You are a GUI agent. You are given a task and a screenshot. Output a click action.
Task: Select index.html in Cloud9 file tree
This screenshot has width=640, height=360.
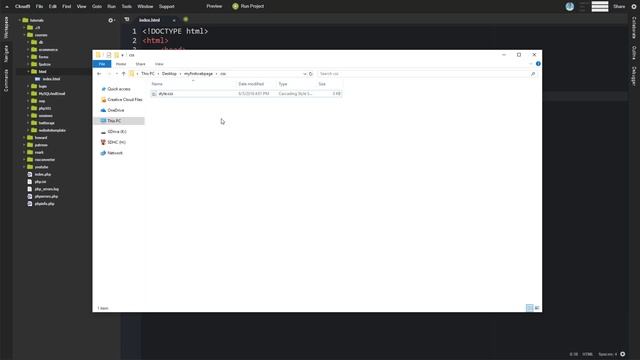pos(51,79)
